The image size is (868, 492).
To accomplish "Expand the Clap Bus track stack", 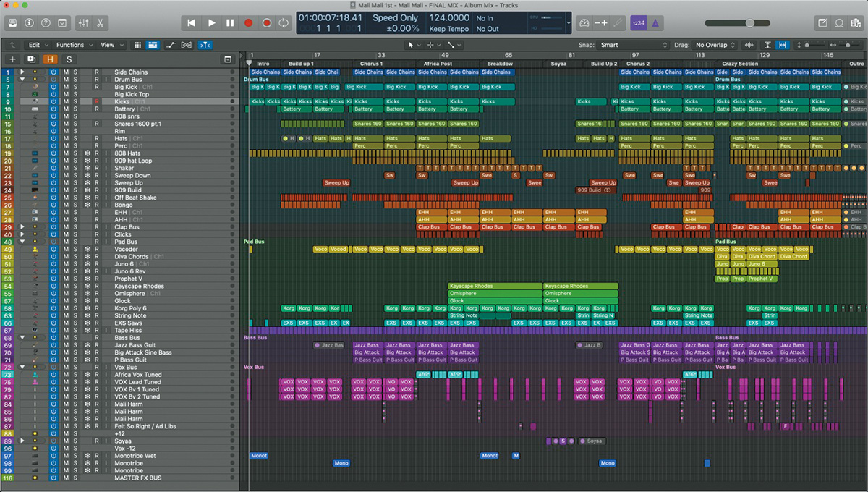I will [22, 227].
